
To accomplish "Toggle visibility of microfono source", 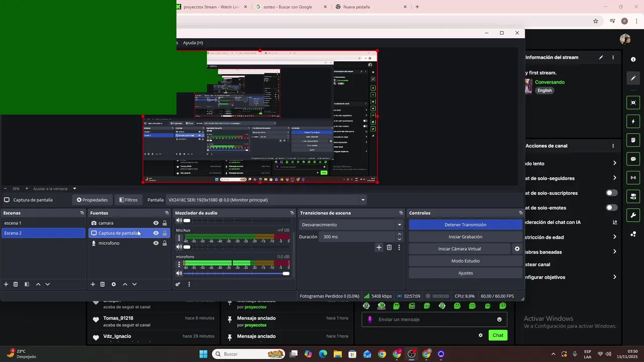I will coord(156,243).
